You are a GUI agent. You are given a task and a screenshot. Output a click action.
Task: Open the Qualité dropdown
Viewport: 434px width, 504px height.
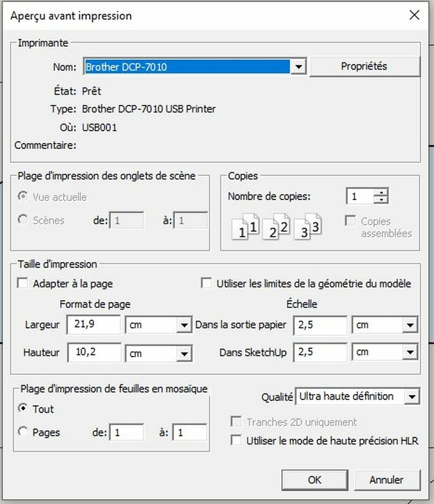[412, 397]
